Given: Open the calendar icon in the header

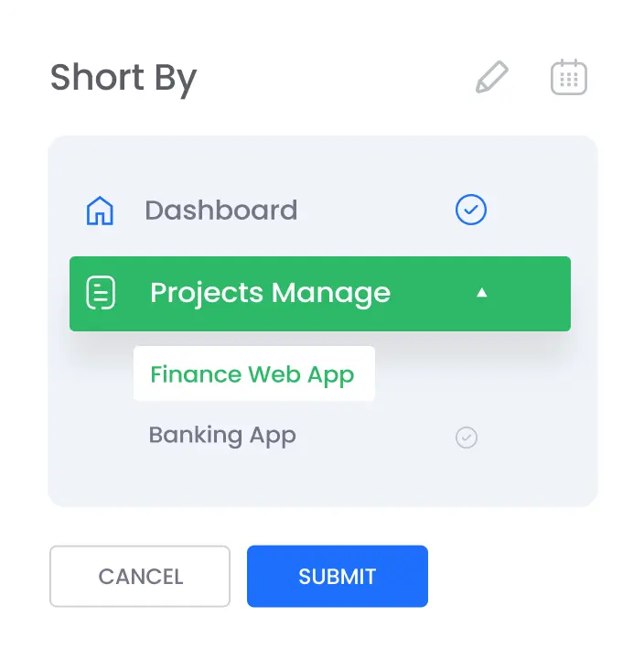Looking at the screenshot, I should [x=569, y=78].
